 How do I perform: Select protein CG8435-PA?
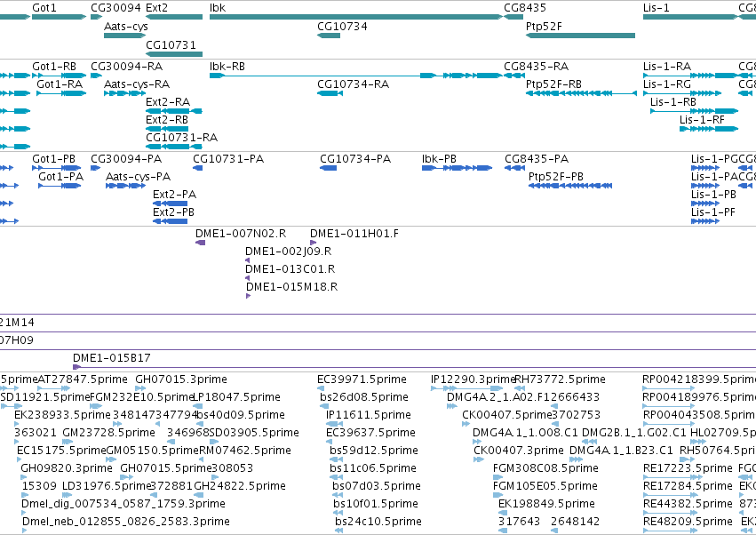(515, 168)
